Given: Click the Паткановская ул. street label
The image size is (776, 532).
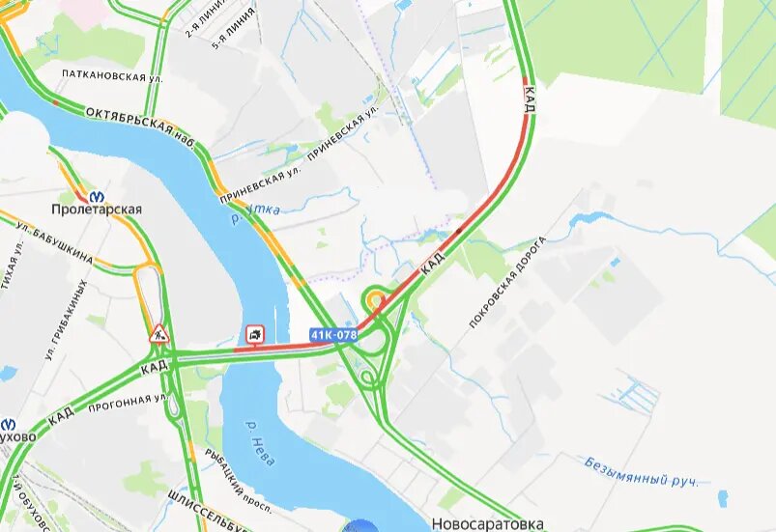Looking at the screenshot, I should [x=112, y=75].
